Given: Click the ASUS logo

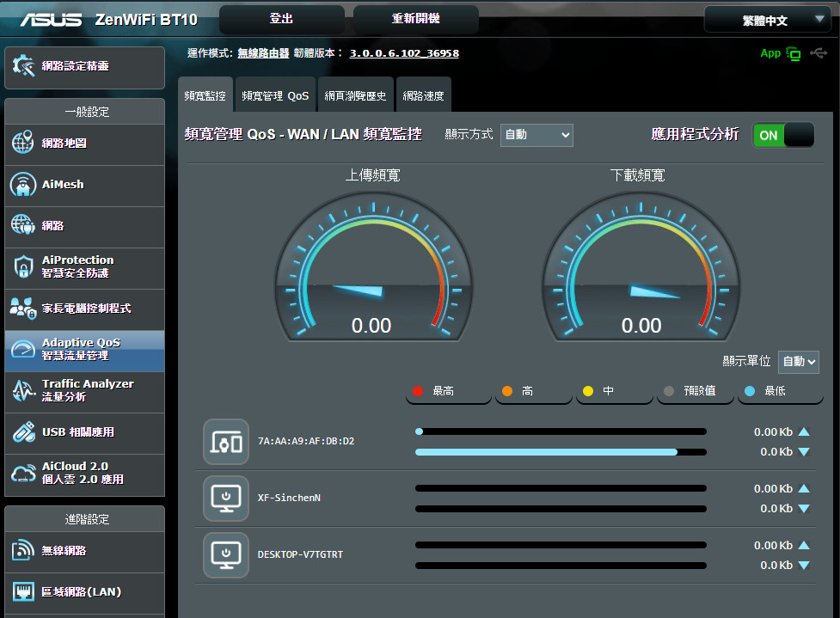Looking at the screenshot, I should click(x=52, y=20).
